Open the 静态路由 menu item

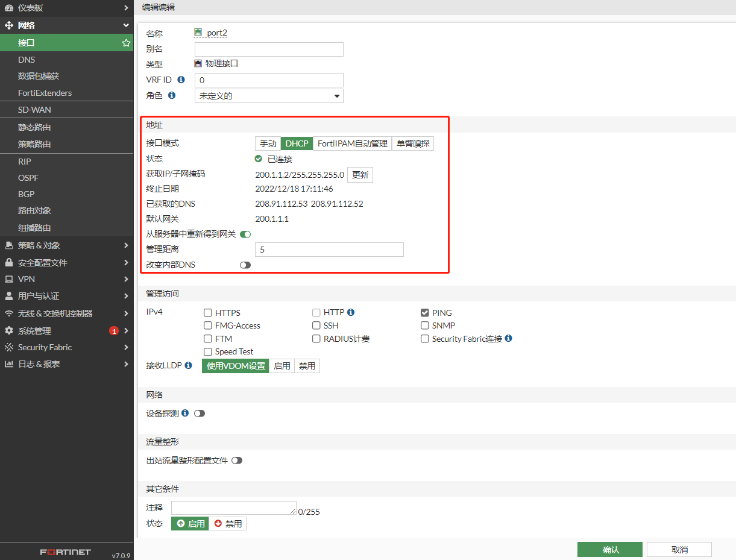(34, 127)
